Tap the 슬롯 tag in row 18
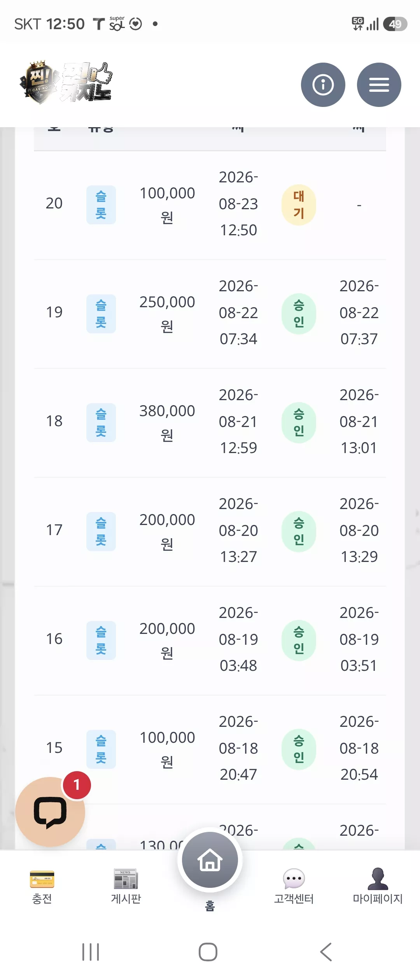Screen dimensions: 420x980 click(x=101, y=423)
